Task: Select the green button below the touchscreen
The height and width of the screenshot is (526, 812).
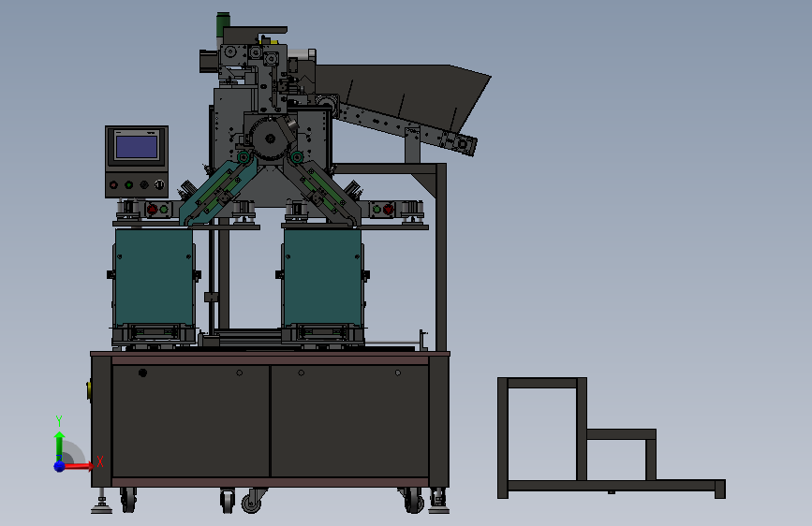Action: tap(129, 184)
